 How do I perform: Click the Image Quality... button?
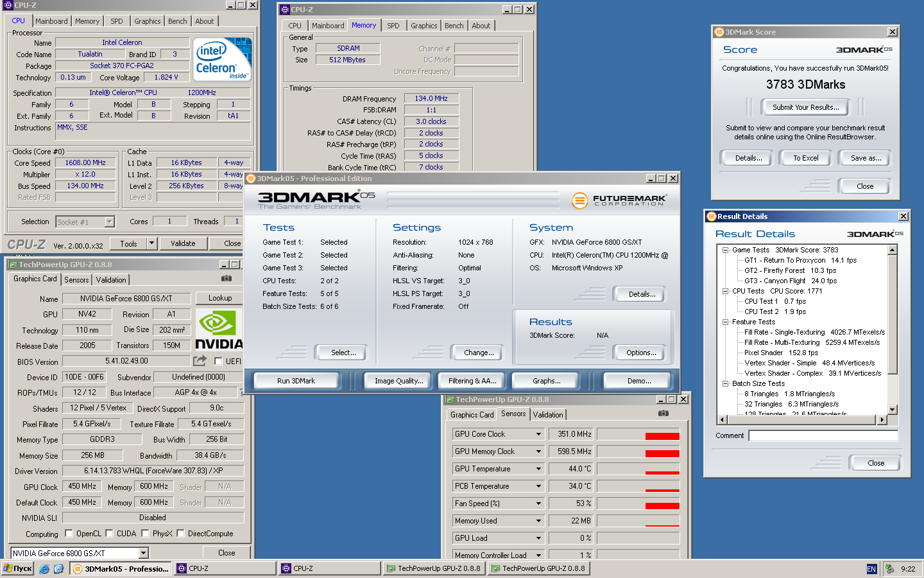pyautogui.click(x=399, y=381)
